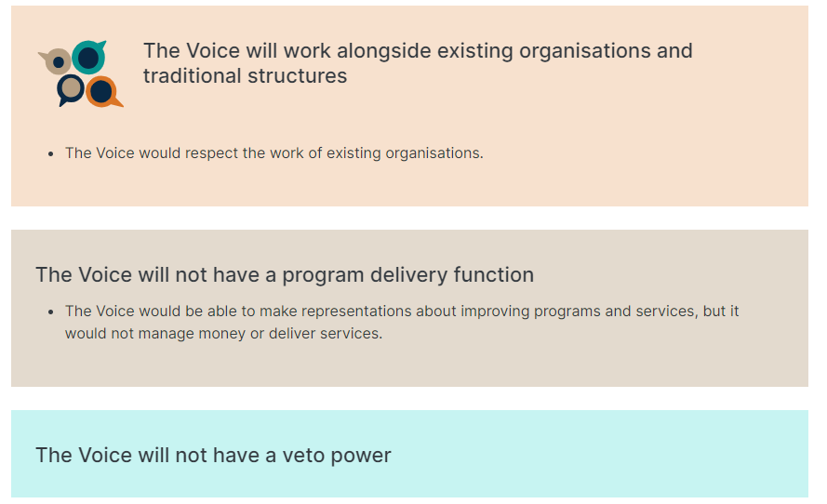Click the 'would not manage money' text line
The width and height of the screenshot is (827, 504).
coord(223,334)
